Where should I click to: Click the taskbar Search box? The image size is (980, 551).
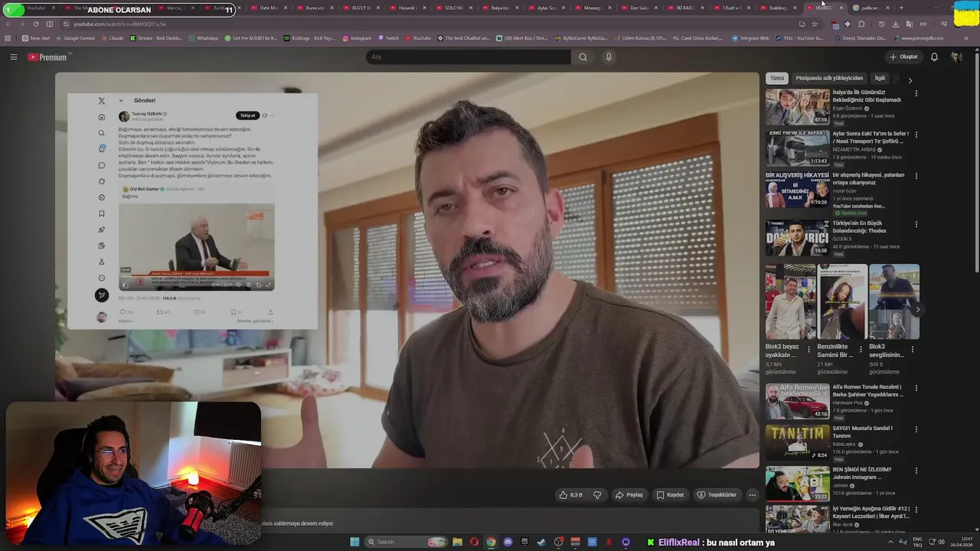[x=406, y=542]
